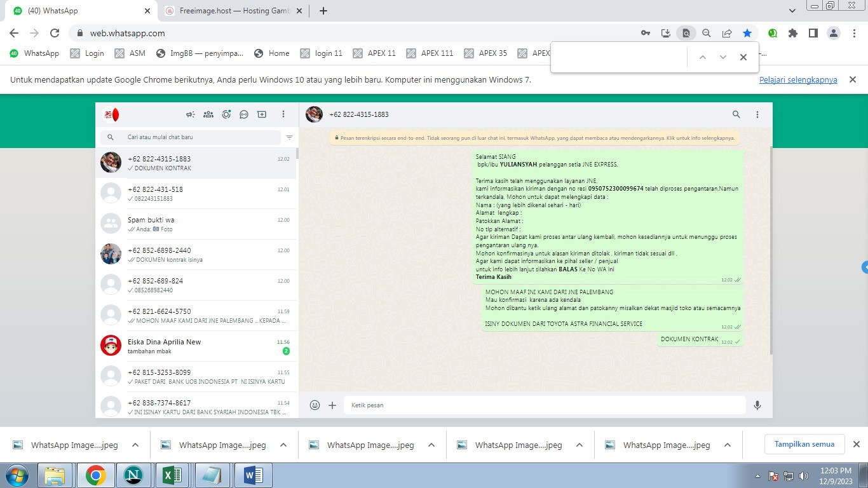The height and width of the screenshot is (488, 868).
Task: Open chat +62 821-6624-5750
Action: coord(197,316)
